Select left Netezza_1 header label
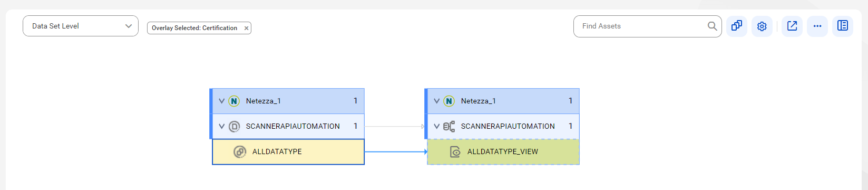868x190 pixels. click(x=264, y=101)
